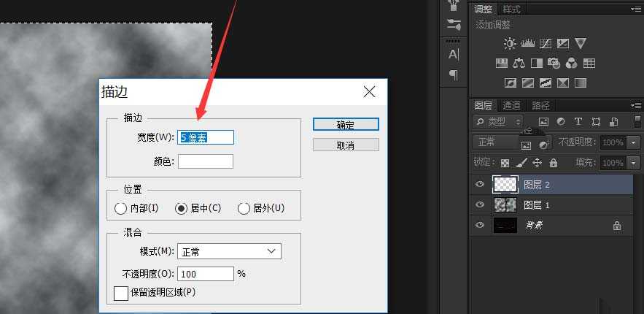This screenshot has height=314, width=644.
Task: Enable the 保留透明区域 checkbox
Action: [x=121, y=293]
